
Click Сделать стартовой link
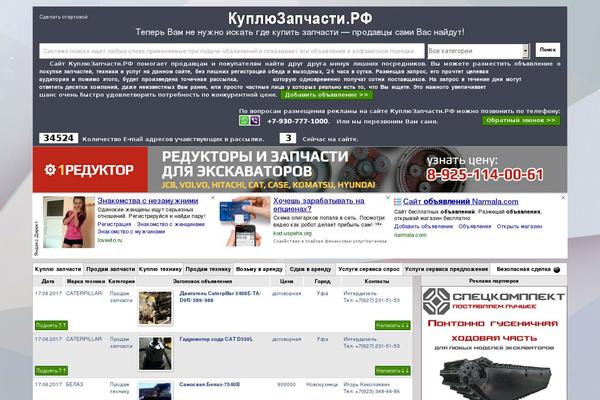[x=64, y=17]
